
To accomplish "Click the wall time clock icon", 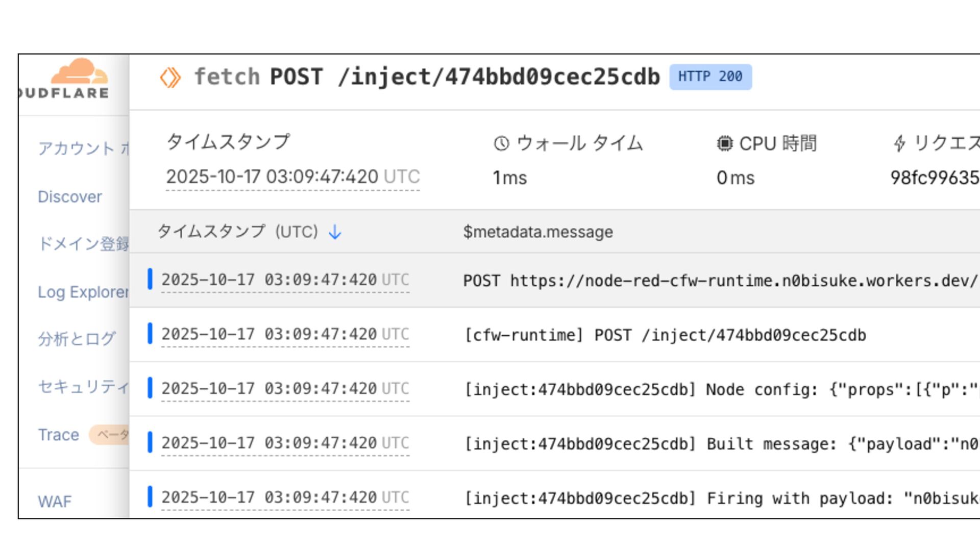I will 501,143.
